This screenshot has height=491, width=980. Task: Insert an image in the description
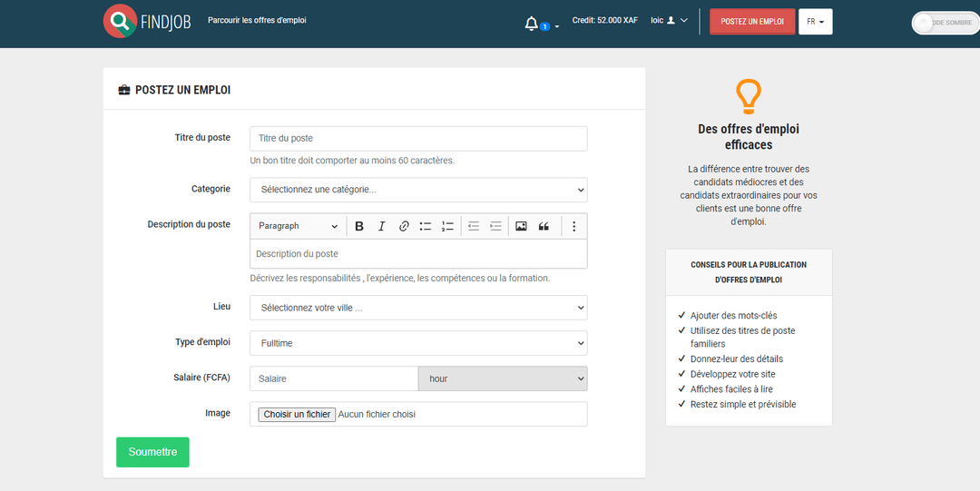pyautogui.click(x=521, y=226)
